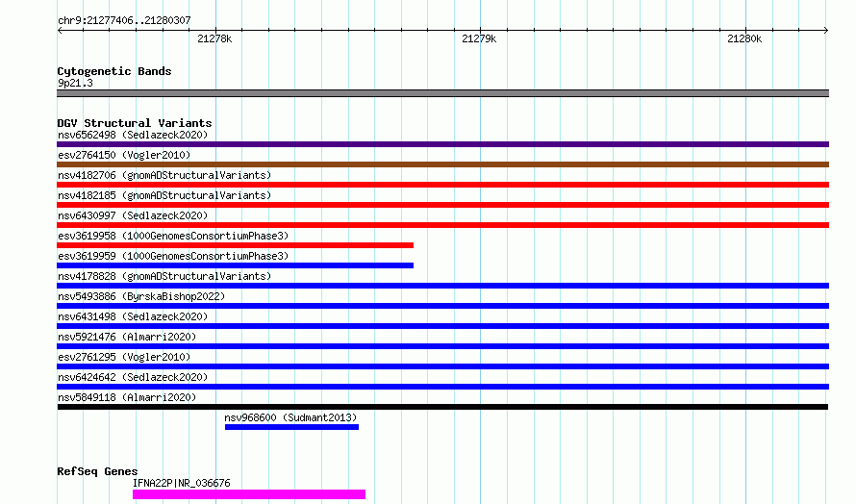Viewport: 856px width, 504px height.
Task: Select the blue nsv5921476 variant bar
Action: 442,346
